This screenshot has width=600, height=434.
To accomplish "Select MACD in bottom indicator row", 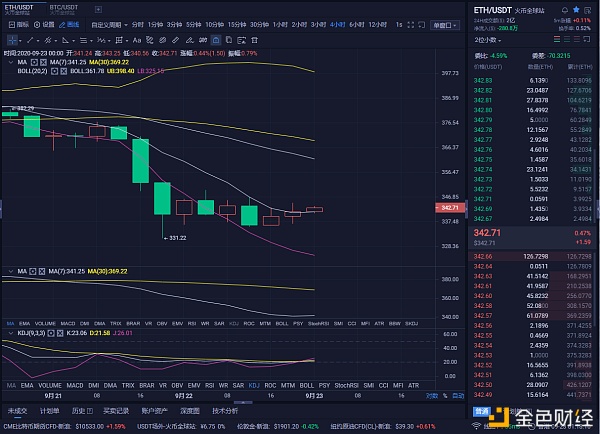I will point(75,385).
